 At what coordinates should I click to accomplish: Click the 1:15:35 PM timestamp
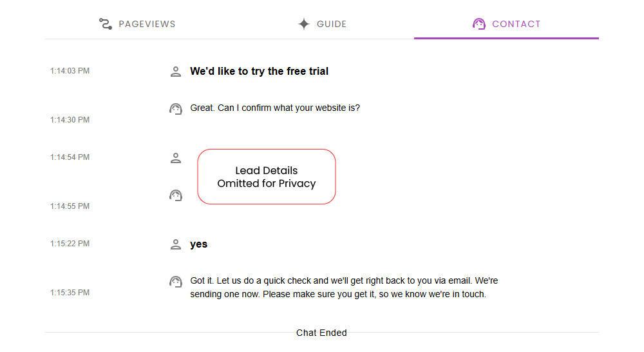[70, 293]
